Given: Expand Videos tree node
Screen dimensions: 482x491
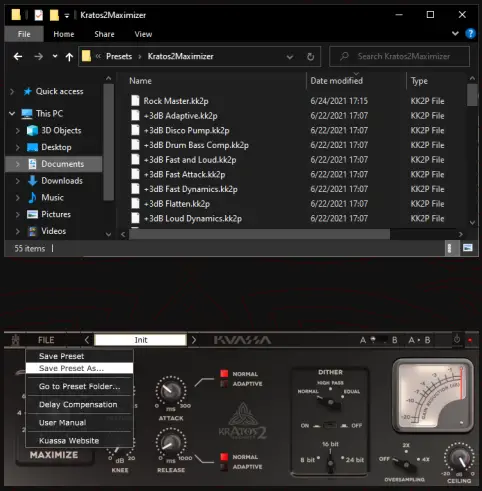Looking at the screenshot, I should click(x=18, y=231).
